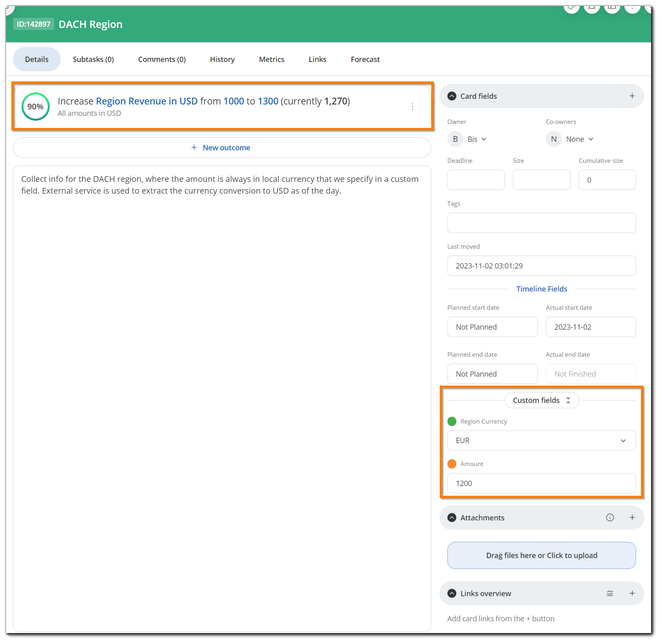Open the Links overview list view icon
Image resolution: width=662 pixels, height=644 pixels.
610,593
